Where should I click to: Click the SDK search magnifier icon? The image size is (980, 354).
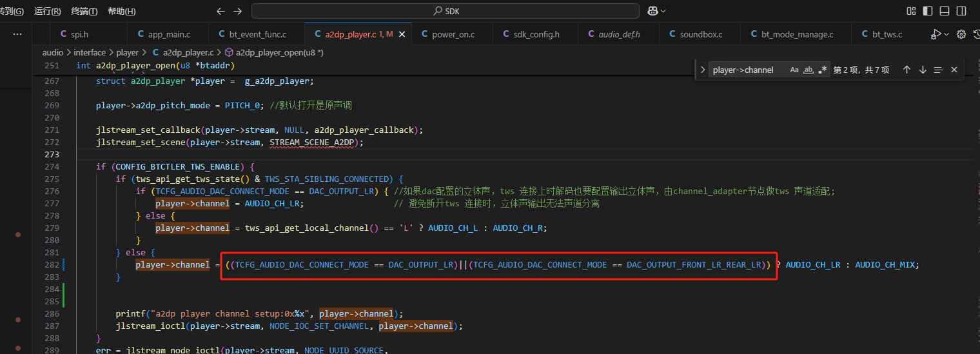click(x=438, y=11)
